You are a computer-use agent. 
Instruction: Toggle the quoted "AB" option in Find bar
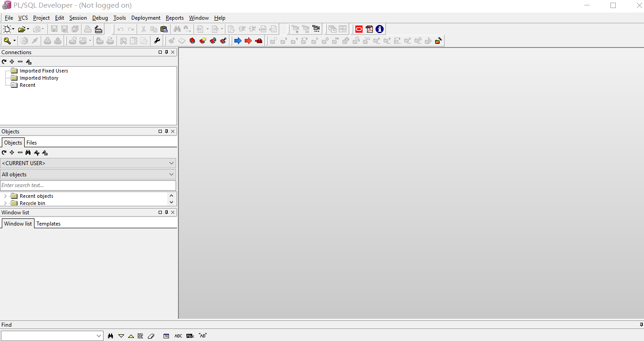coord(203,336)
